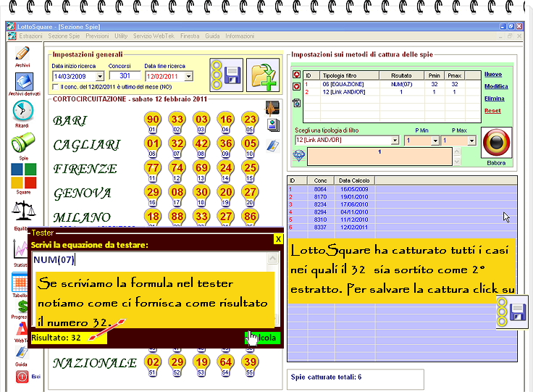Click the peach formula text box

pos(379,157)
